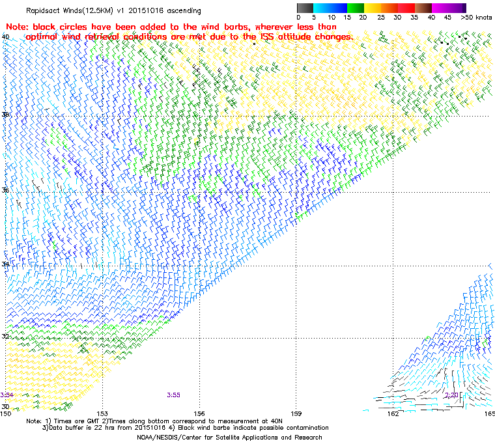This screenshot has width=495, height=448.
Task: Click the longitude label '150'
Action: pyautogui.click(x=5, y=413)
